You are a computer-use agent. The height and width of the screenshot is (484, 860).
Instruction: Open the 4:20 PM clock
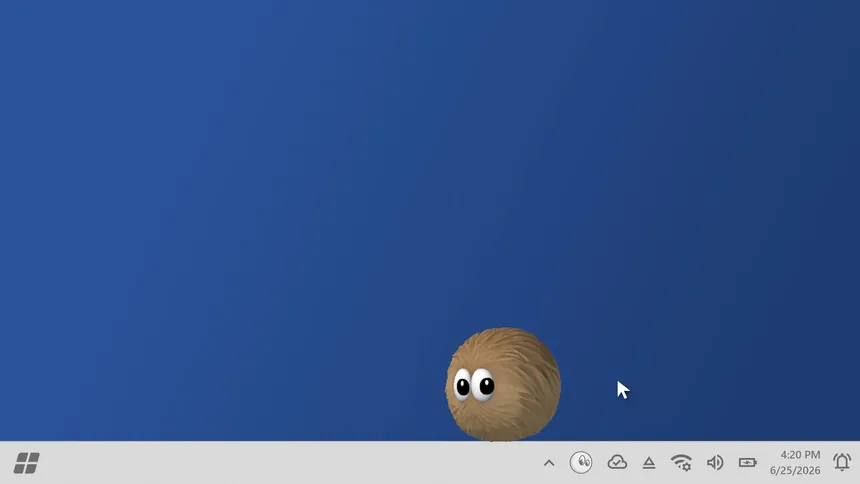point(800,455)
